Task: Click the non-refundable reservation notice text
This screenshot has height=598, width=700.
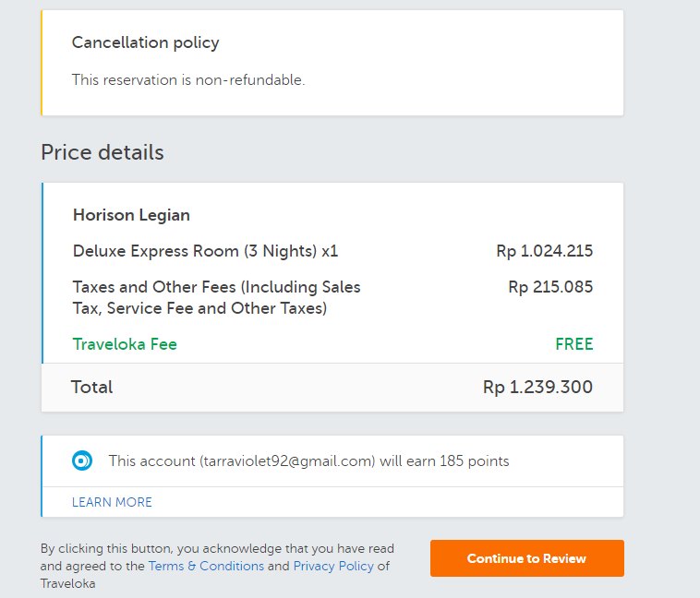Action: [188, 80]
